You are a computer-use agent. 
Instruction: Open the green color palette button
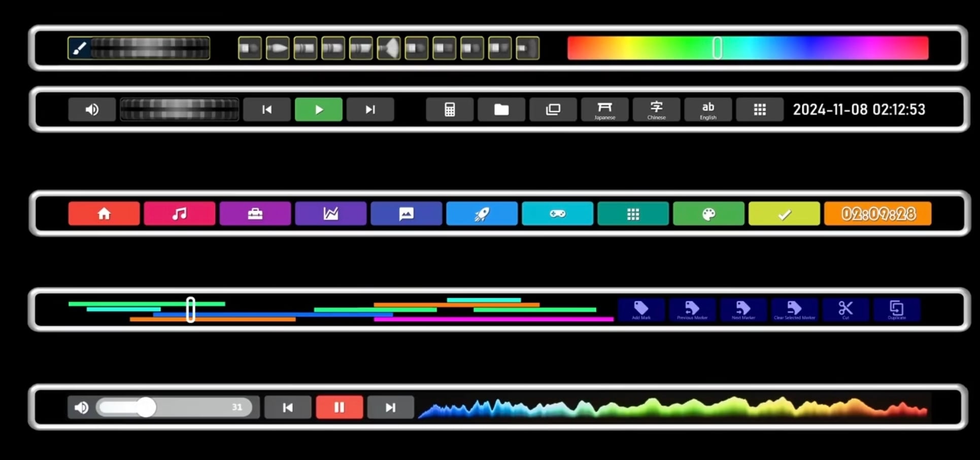pos(709,214)
